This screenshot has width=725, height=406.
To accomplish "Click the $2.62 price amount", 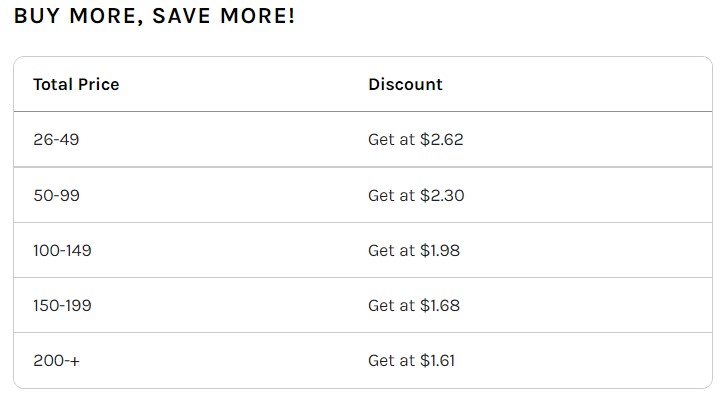I will [442, 140].
